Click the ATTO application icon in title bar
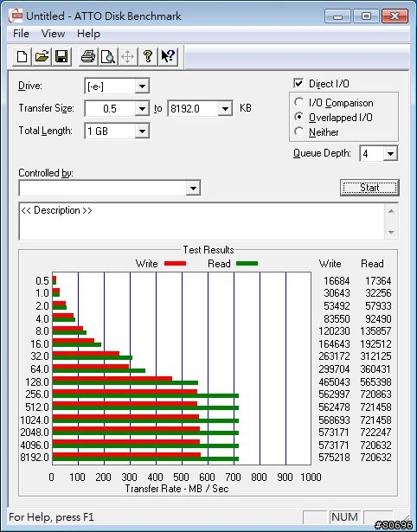 [16, 16]
